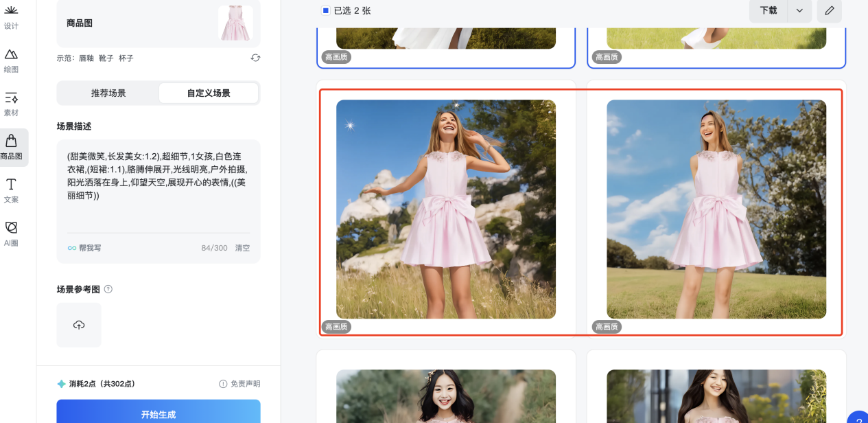Open the 免责声明 disclaimer link
The height and width of the screenshot is (423, 868).
239,384
